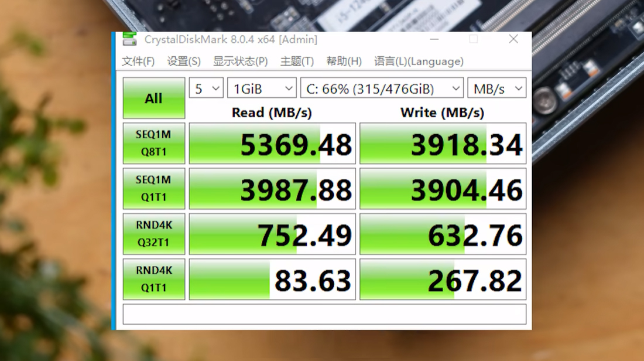This screenshot has height=361, width=644.
Task: Click the empty comment field at the bottom
Action: [x=324, y=314]
